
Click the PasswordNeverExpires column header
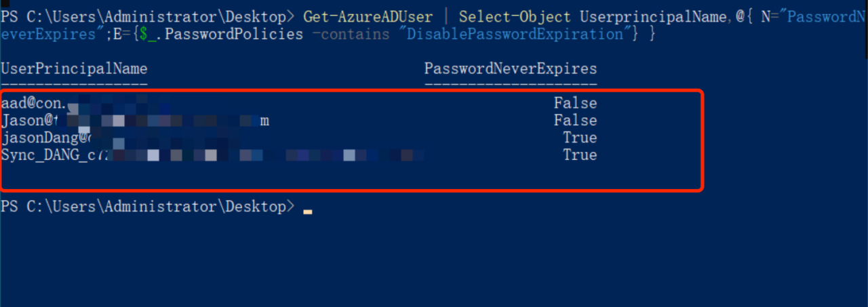tap(511, 68)
